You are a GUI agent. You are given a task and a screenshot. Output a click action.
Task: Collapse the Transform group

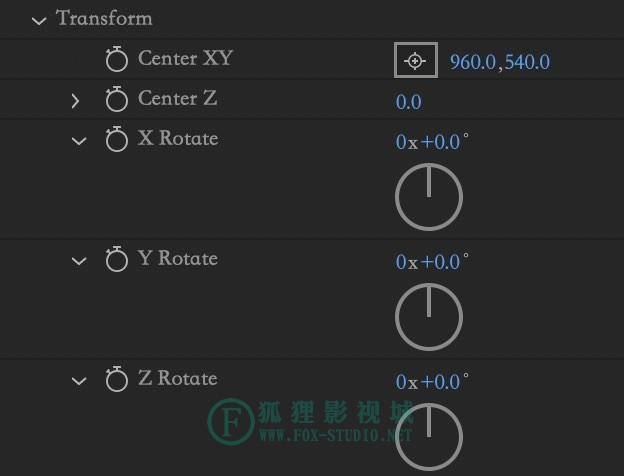[x=39, y=20]
